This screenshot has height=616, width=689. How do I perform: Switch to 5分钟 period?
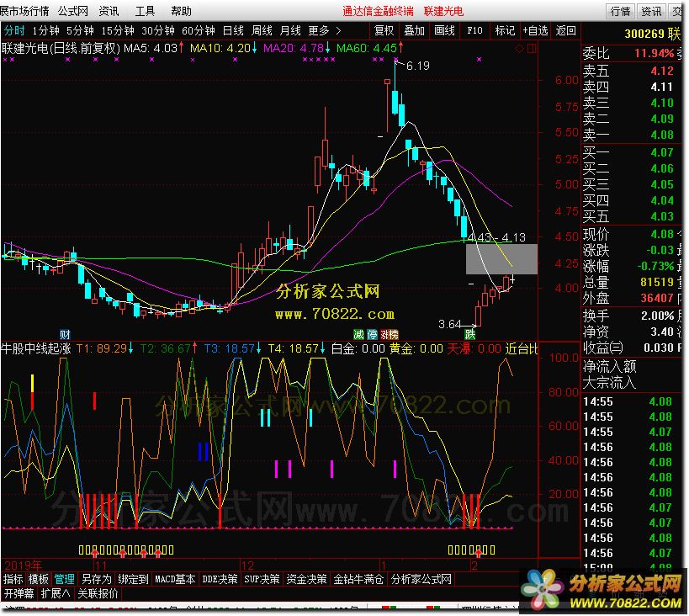(80, 30)
